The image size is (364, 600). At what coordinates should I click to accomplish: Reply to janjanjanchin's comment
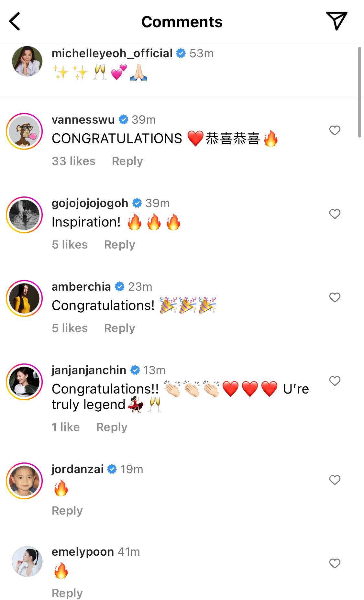(x=112, y=427)
